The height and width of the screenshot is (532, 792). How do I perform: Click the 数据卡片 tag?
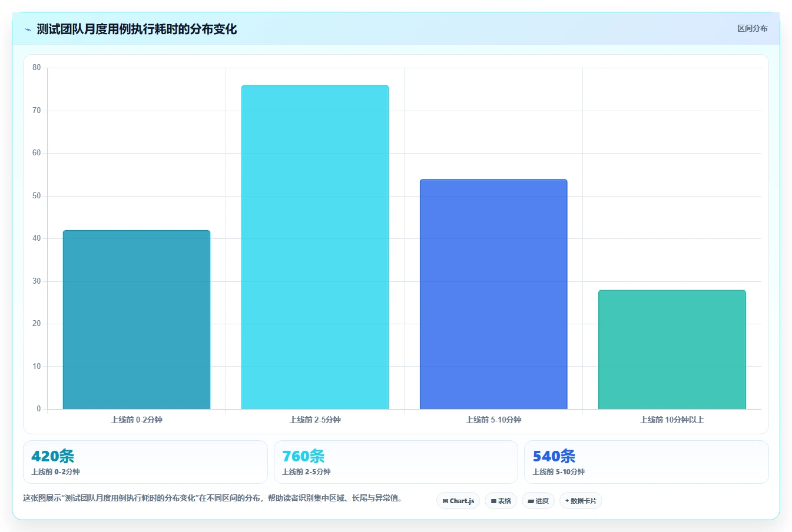tap(581, 501)
